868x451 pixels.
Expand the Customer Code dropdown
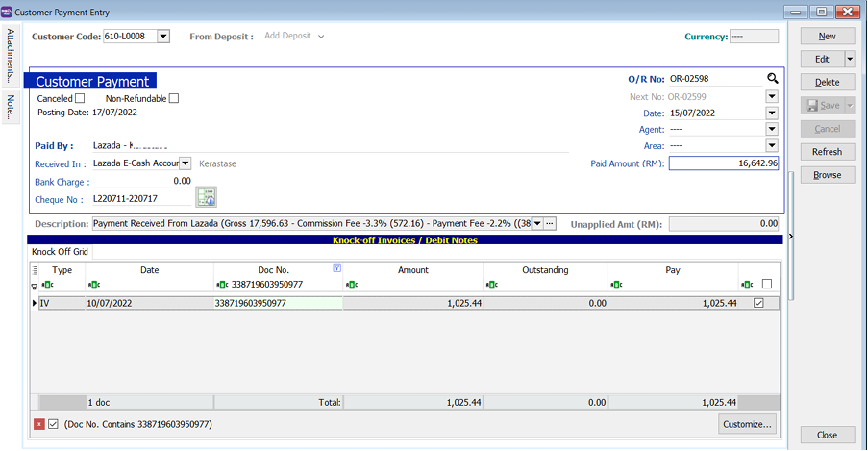[x=162, y=37]
